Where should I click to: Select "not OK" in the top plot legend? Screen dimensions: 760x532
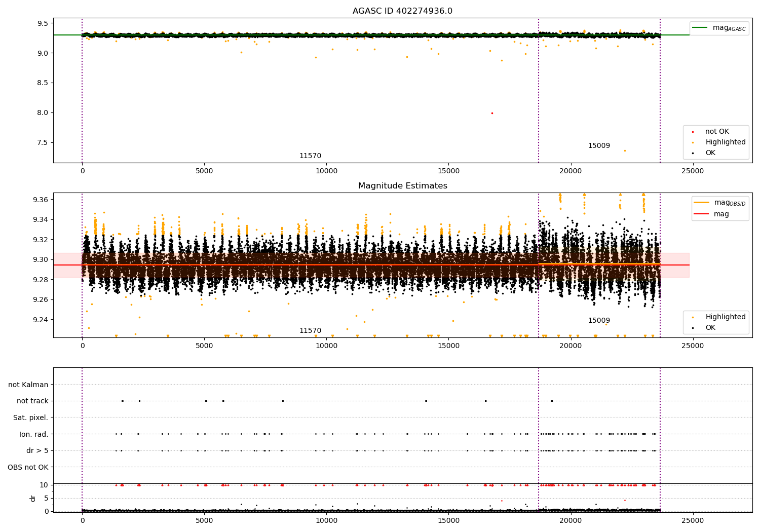click(717, 132)
